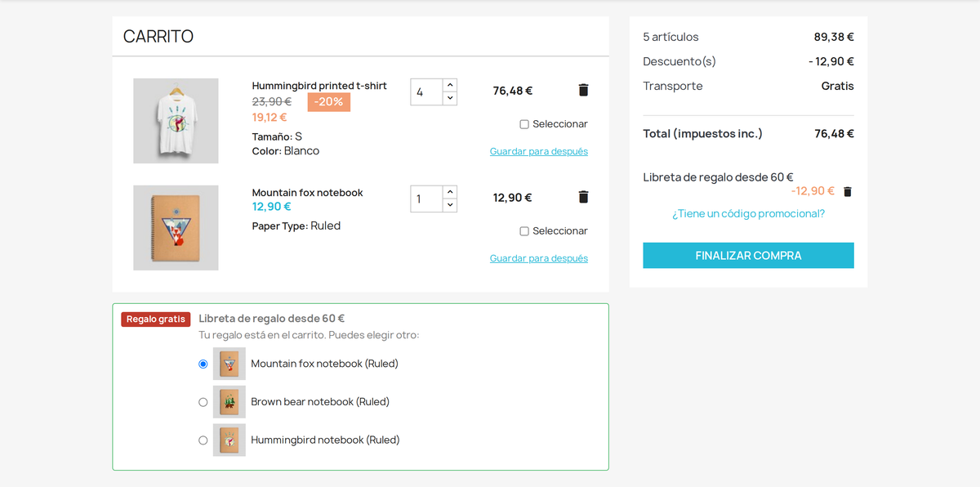Click the CARRITO heading
This screenshot has height=487, width=980.
point(158,37)
